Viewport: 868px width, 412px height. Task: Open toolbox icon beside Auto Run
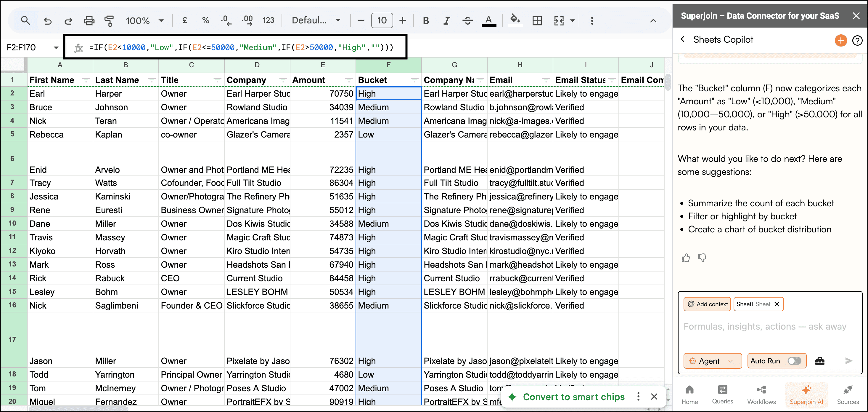pos(819,361)
